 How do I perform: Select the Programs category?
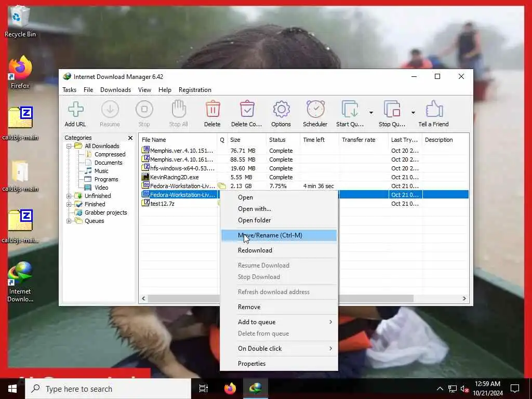(x=106, y=179)
